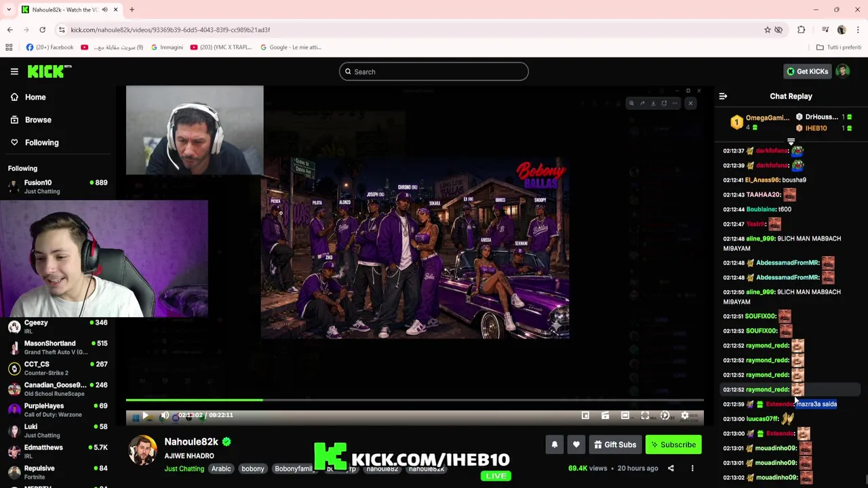Go back with the browser back arrow

9,30
